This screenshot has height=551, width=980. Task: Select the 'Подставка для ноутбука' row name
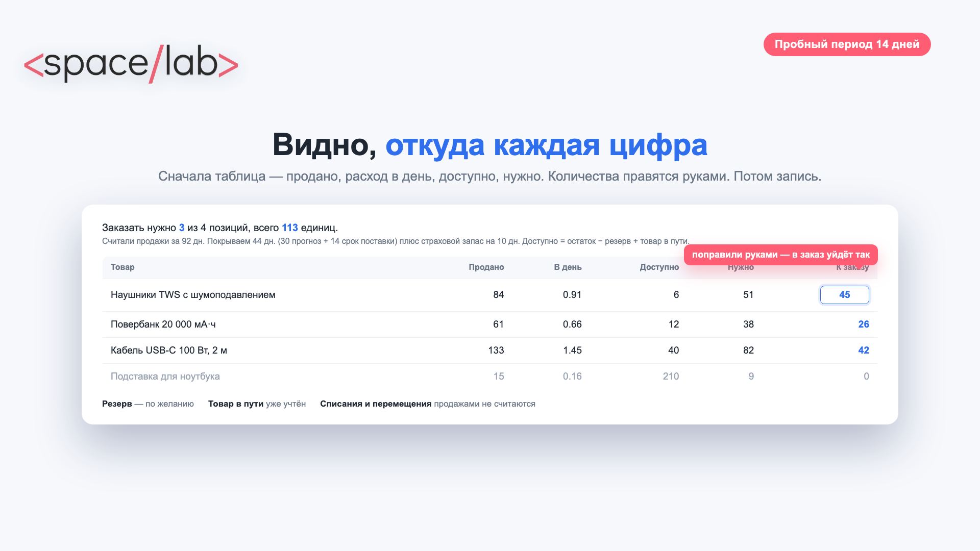165,377
